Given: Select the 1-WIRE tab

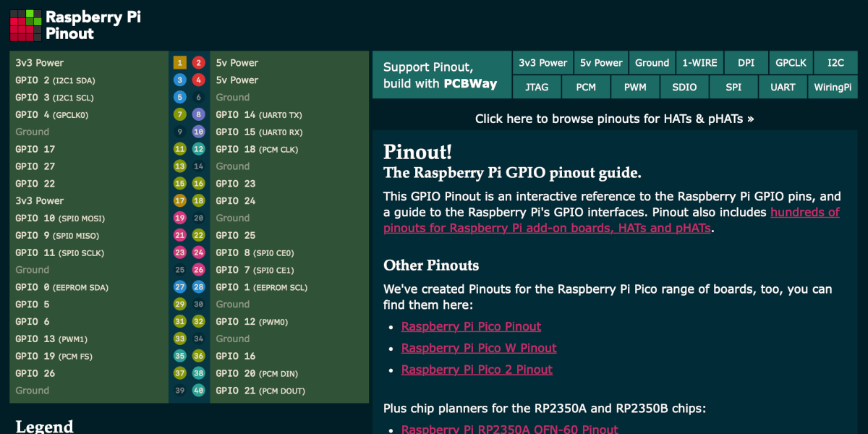Looking at the screenshot, I should point(699,63).
